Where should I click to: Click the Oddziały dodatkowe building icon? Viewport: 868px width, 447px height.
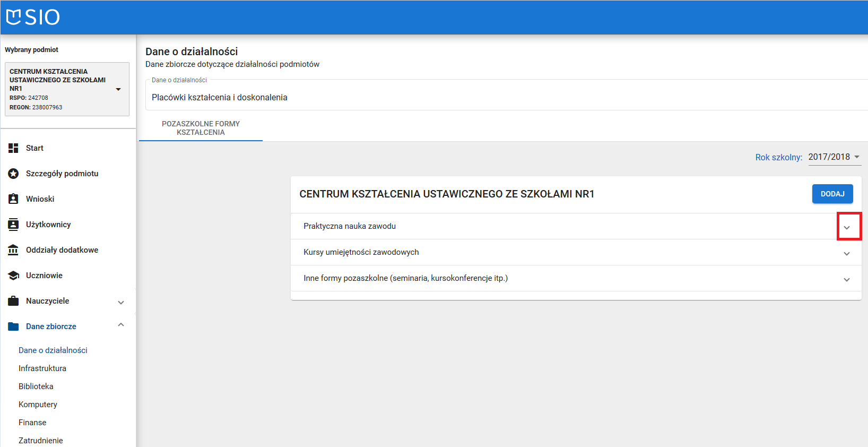coord(13,250)
